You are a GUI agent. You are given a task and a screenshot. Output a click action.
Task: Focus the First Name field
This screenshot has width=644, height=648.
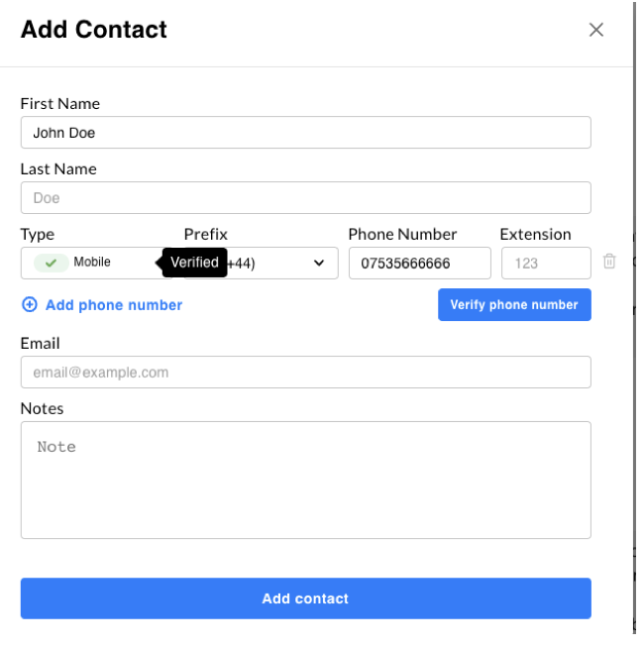pyautogui.click(x=306, y=132)
